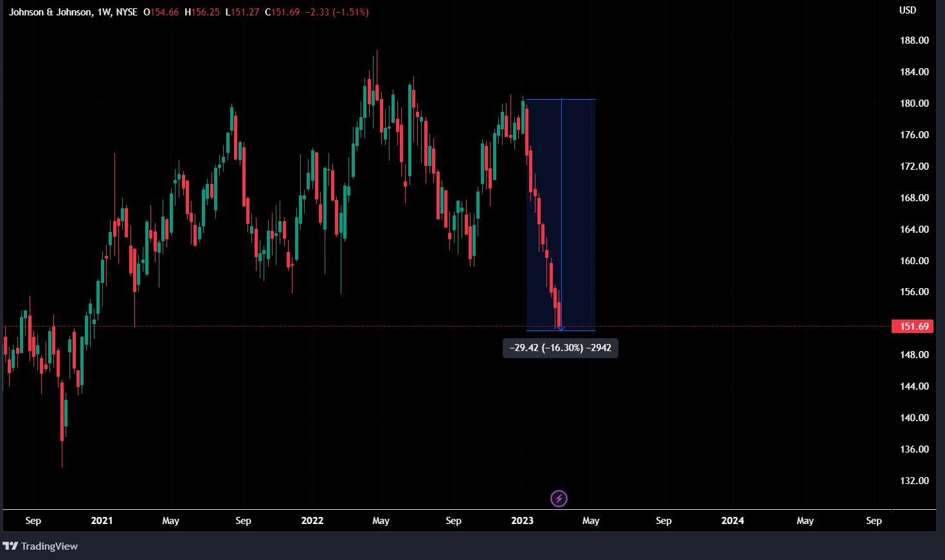The height and width of the screenshot is (560, 945).
Task: Click the 148.00 price axis label
Action: pos(914,355)
